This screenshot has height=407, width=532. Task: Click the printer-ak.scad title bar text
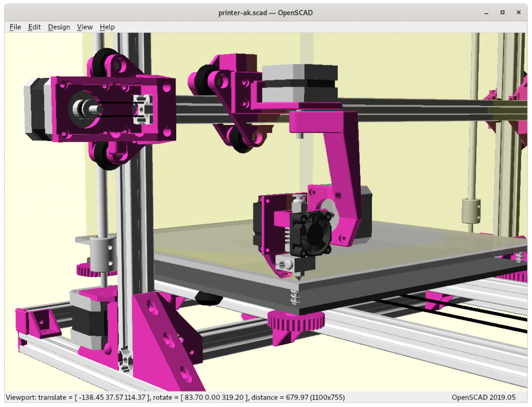point(265,13)
